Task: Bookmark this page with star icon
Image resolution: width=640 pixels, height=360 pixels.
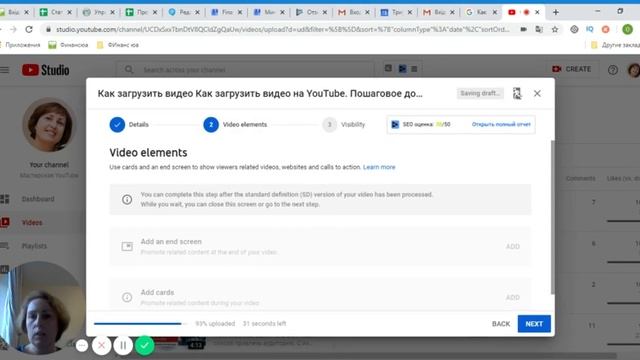Action: tap(555, 29)
